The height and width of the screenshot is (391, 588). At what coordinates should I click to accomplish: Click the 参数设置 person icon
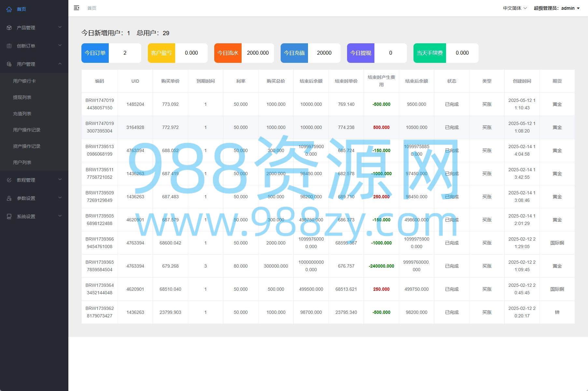tap(9, 198)
